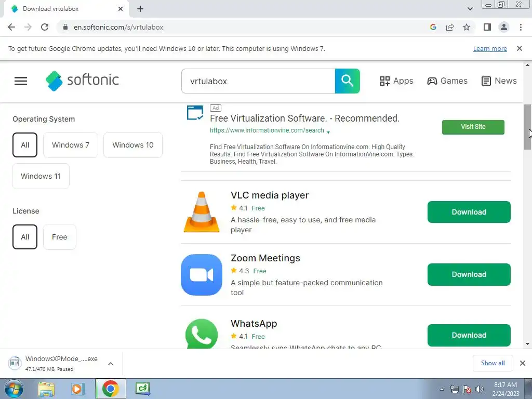Open the Free Virtualization Software ad title
The image size is (532, 399).
click(304, 118)
